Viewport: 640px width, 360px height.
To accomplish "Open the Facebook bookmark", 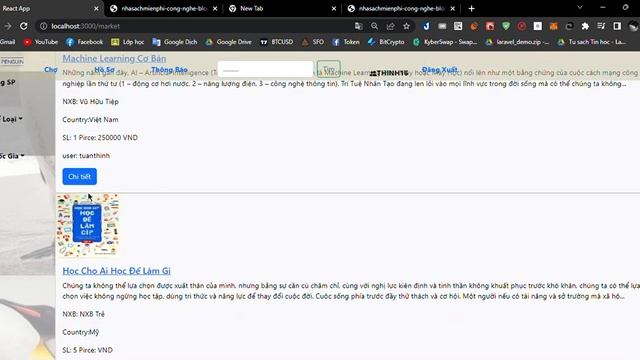I will pyautogui.click(x=84, y=42).
